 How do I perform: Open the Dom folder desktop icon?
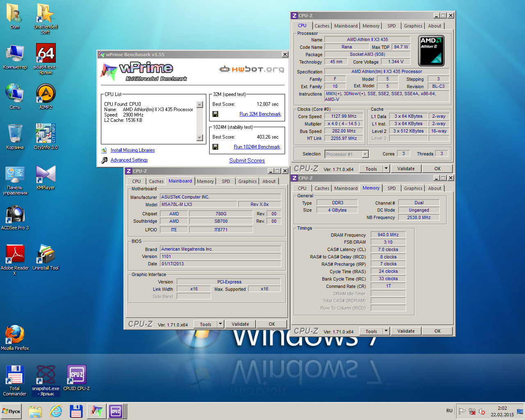point(15,16)
